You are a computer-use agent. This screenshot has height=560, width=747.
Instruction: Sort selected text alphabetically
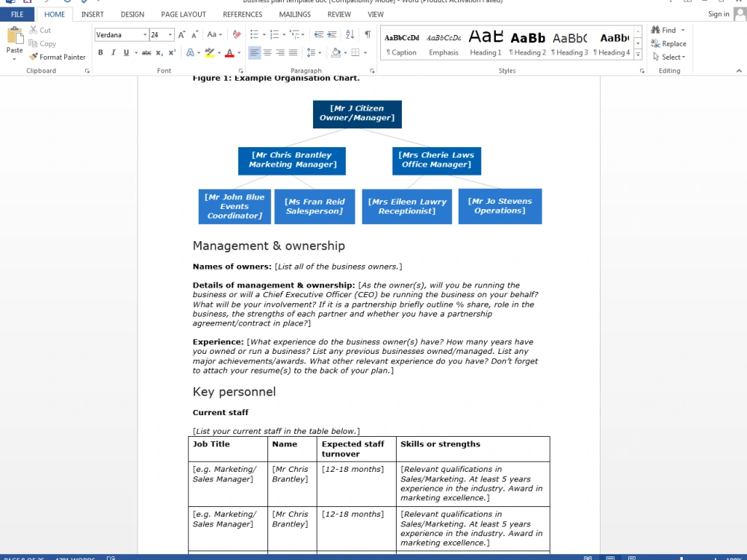[350, 34]
